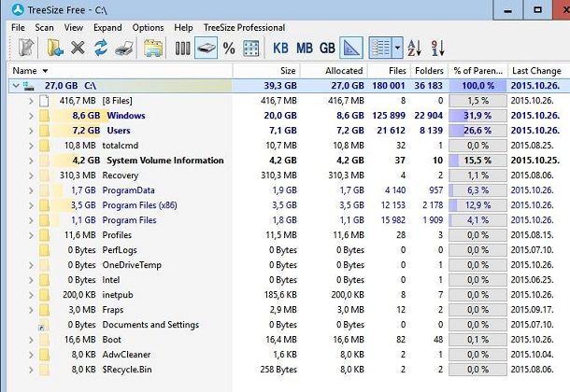Expand the Recovery folder node
This screenshot has width=570, height=392.
tap(31, 175)
